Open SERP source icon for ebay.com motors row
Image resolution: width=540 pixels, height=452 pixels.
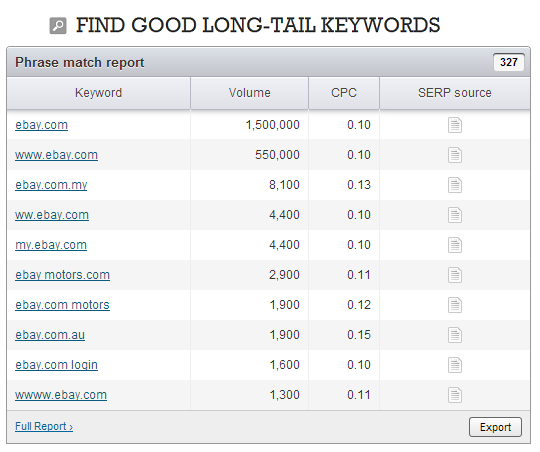pos(455,305)
